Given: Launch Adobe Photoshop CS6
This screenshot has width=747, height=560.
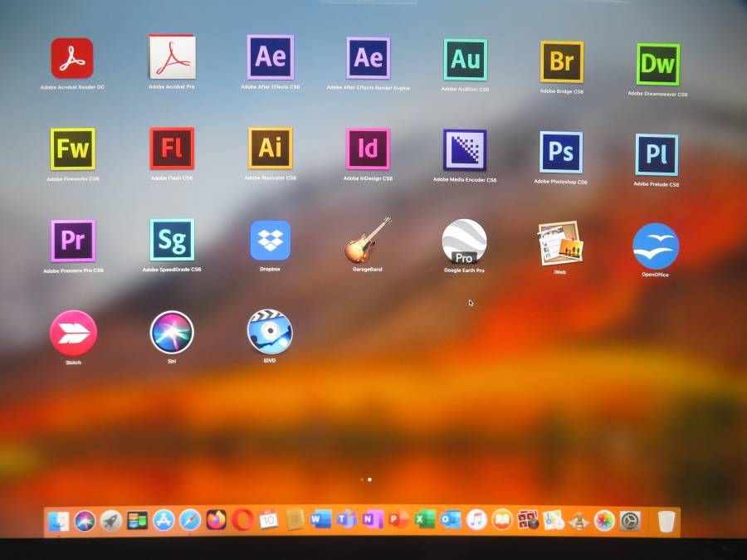Looking at the screenshot, I should [561, 152].
